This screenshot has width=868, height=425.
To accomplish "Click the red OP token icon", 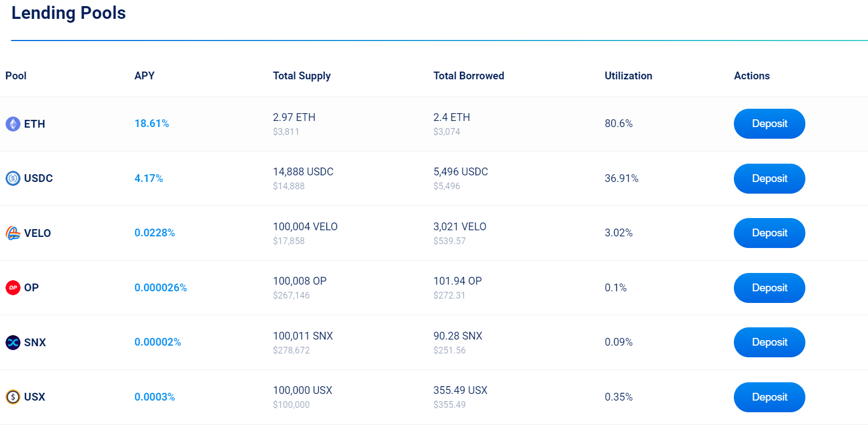I will click(x=13, y=287).
